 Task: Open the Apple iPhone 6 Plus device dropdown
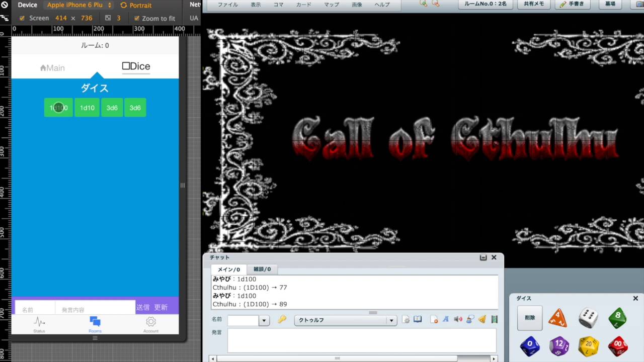tap(78, 5)
